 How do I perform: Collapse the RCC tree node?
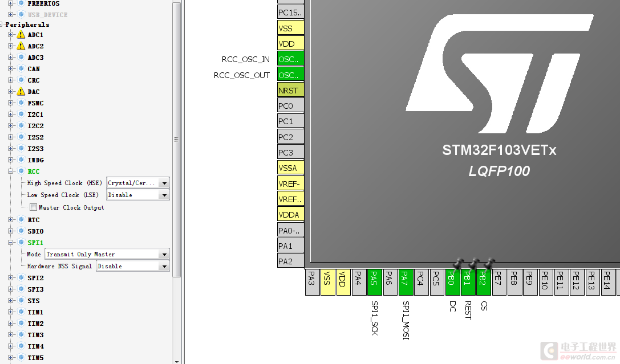pos(11,171)
